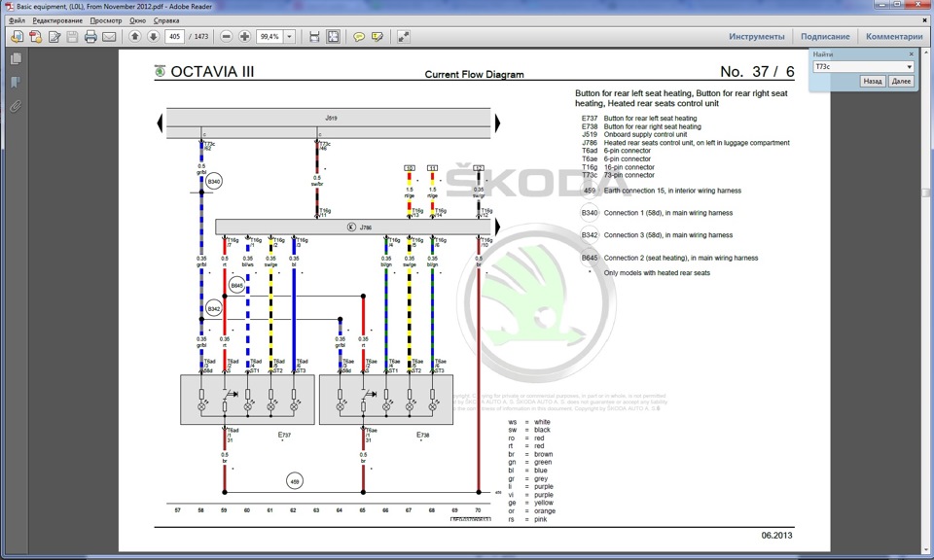The height and width of the screenshot is (560, 934).
Task: Open the Окно menu
Action: (x=137, y=20)
